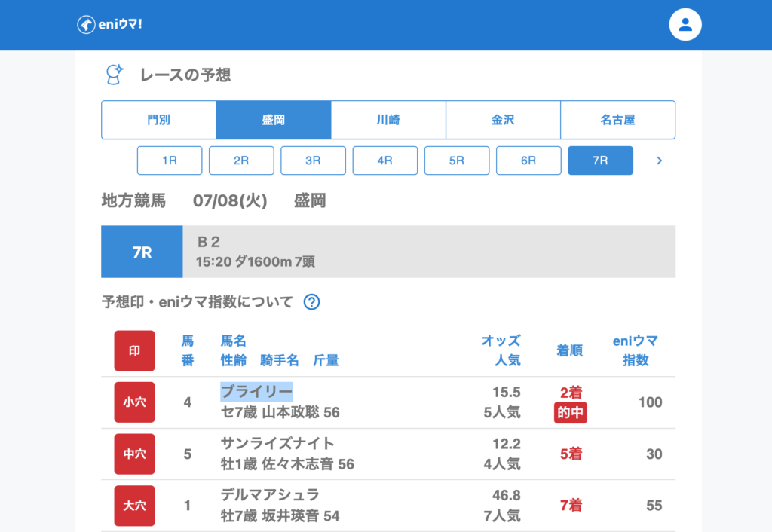This screenshot has height=532, width=772.
Task: Show next races with right chevron
Action: point(659,161)
